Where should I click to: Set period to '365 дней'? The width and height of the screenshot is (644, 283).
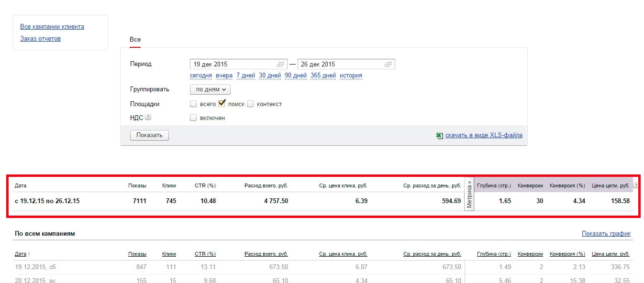tap(323, 76)
